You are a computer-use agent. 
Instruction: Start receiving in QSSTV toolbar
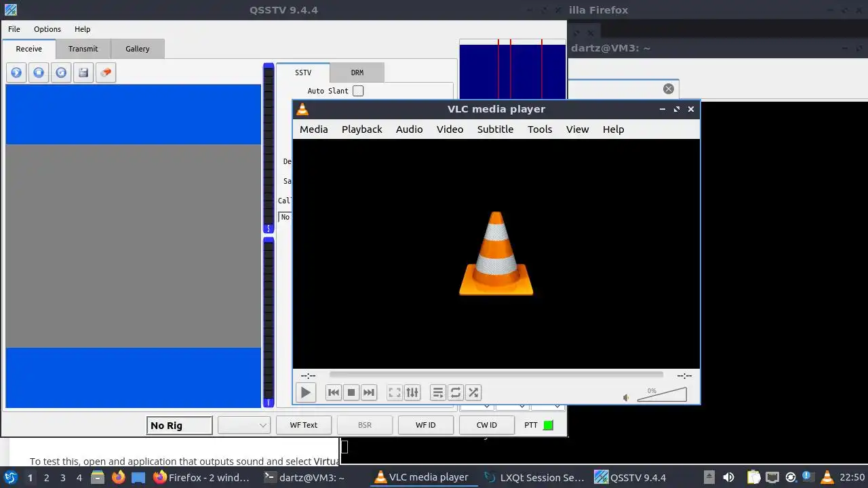16,73
